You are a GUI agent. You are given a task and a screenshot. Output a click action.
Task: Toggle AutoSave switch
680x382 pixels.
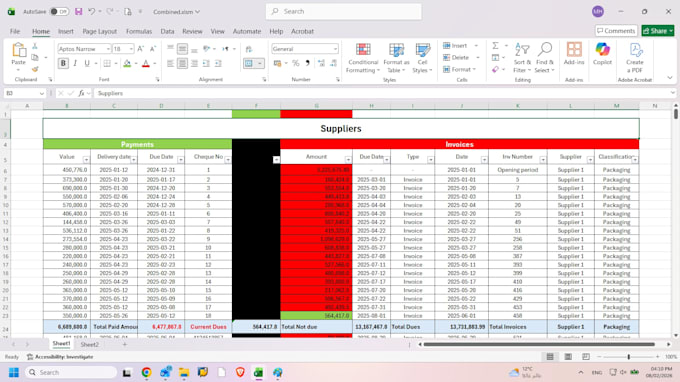(x=59, y=12)
